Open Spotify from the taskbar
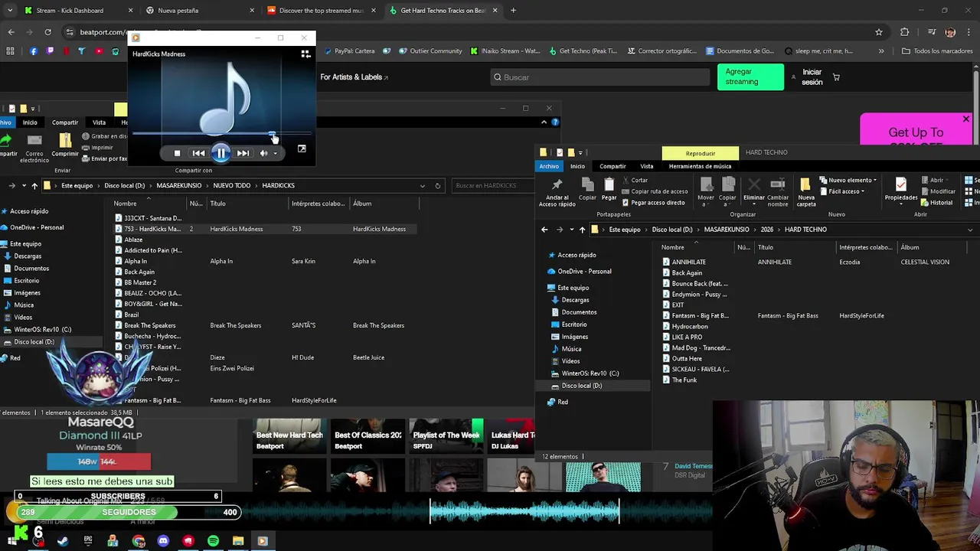 213,541
